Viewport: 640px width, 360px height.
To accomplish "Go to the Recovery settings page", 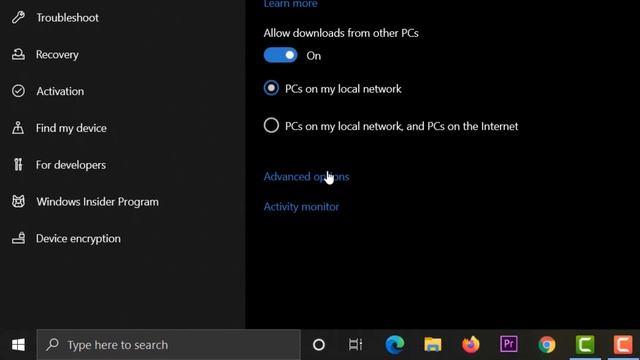I will point(57,54).
